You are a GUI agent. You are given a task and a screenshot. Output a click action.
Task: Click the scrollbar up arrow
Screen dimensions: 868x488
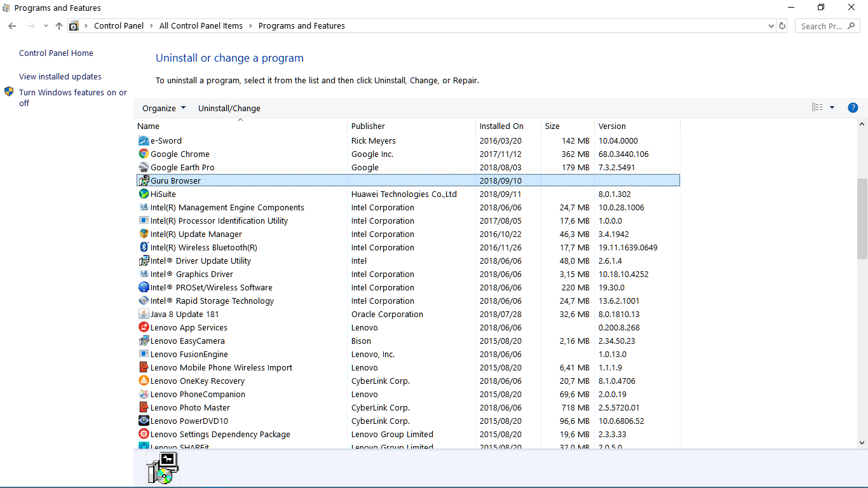pyautogui.click(x=862, y=124)
